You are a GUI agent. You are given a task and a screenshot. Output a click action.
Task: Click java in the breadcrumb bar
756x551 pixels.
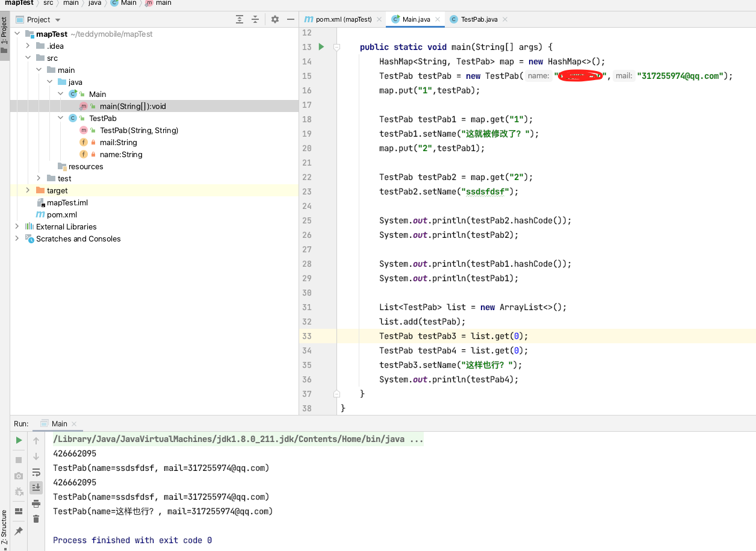tap(95, 3)
